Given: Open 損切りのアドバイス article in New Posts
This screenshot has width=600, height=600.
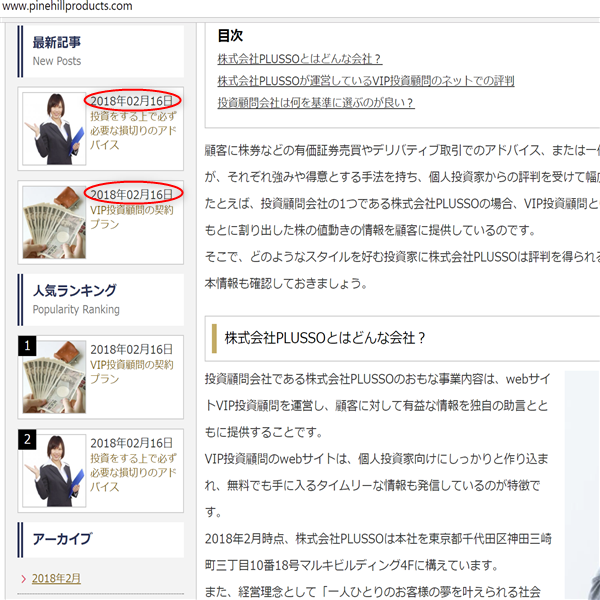Looking at the screenshot, I should 133,130.
